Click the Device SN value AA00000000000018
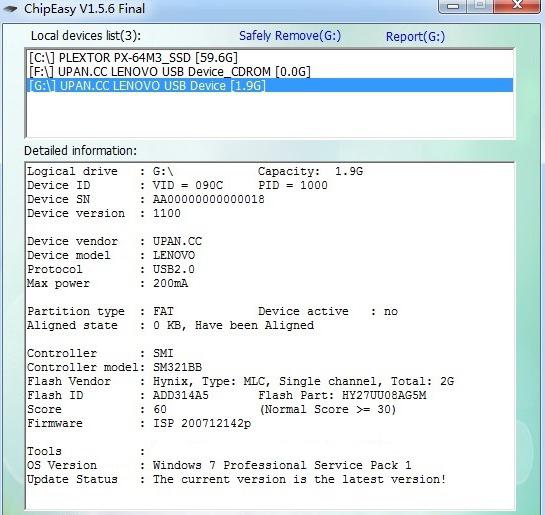 [209, 199]
